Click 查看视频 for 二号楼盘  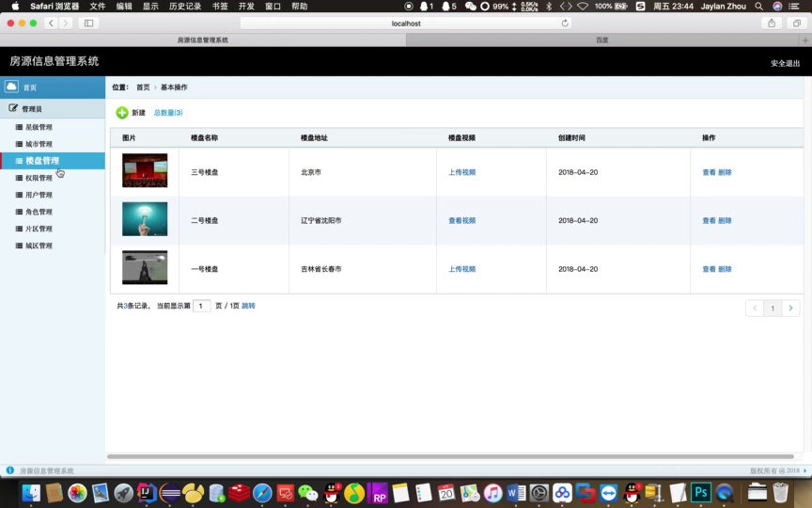coord(462,220)
